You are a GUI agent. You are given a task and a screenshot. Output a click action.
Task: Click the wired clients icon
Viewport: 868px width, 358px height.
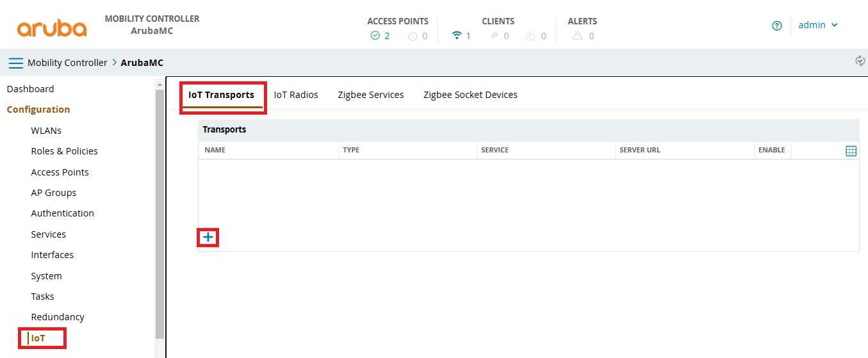pyautogui.click(x=495, y=36)
